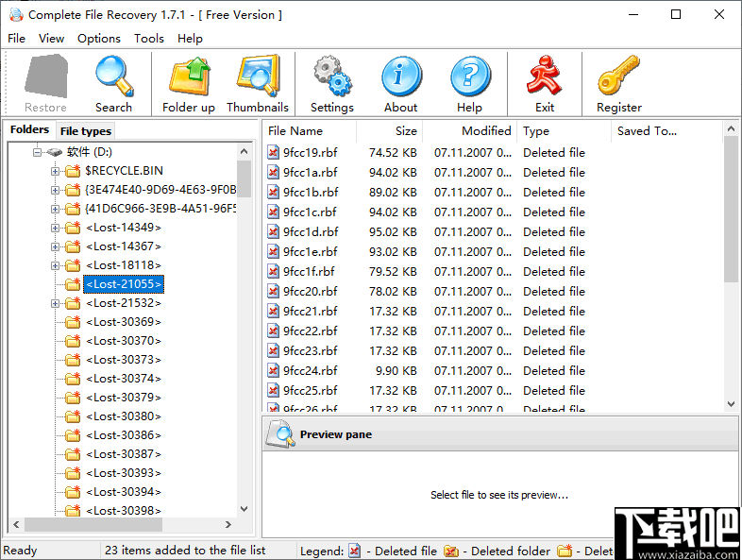The width and height of the screenshot is (742, 560).
Task: Click the Deleted folder legend icon in the status bar
Action: pos(451,551)
